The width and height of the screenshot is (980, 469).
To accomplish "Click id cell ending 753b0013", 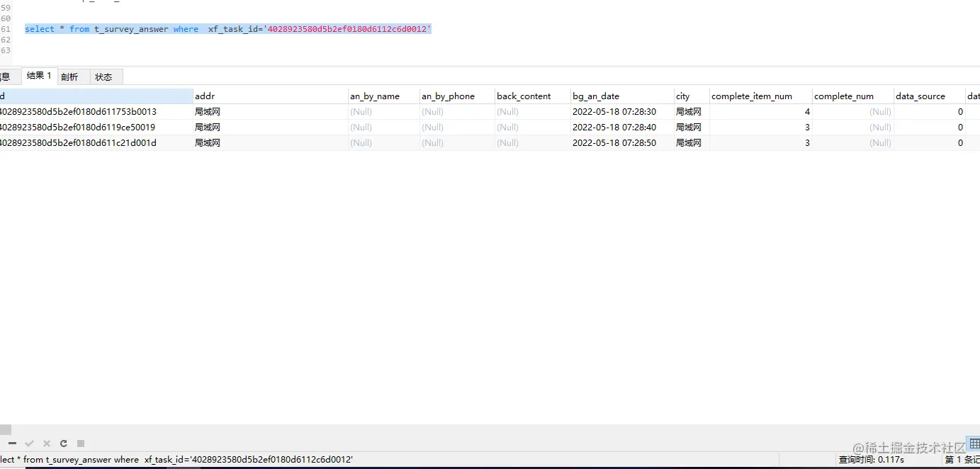I will [96, 111].
